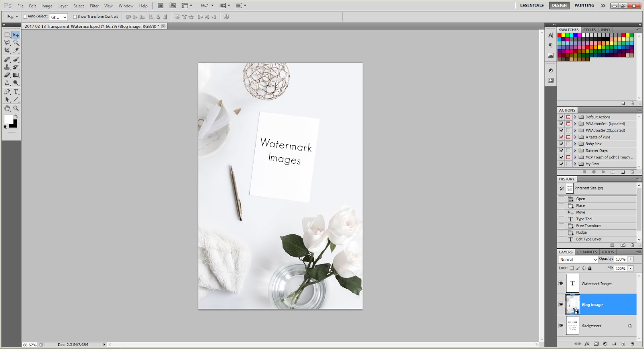Enable the Auto-Select checkbox
The height and width of the screenshot is (349, 644).
pyautogui.click(x=25, y=17)
